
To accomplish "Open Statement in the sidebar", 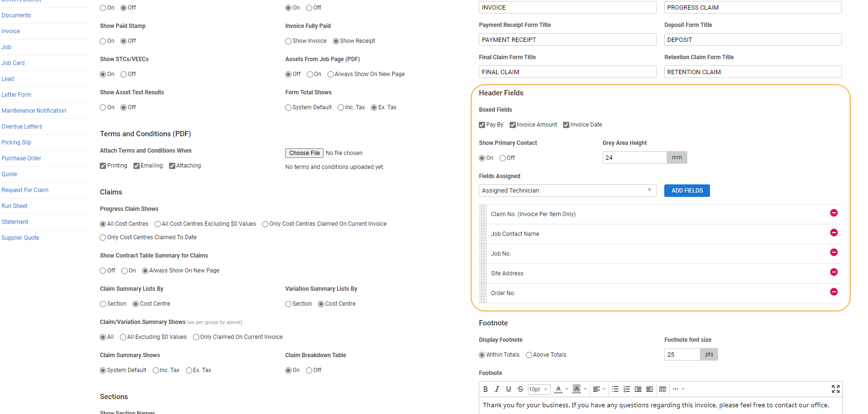I will 15,222.
